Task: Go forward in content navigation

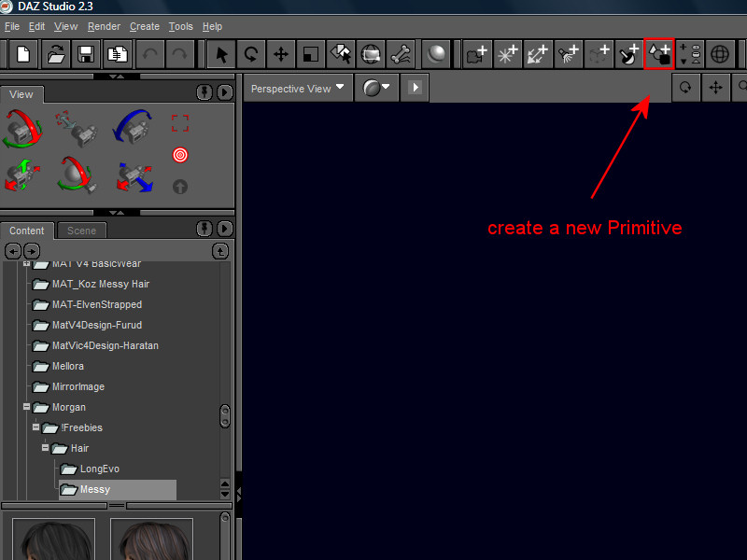Action: [32, 251]
